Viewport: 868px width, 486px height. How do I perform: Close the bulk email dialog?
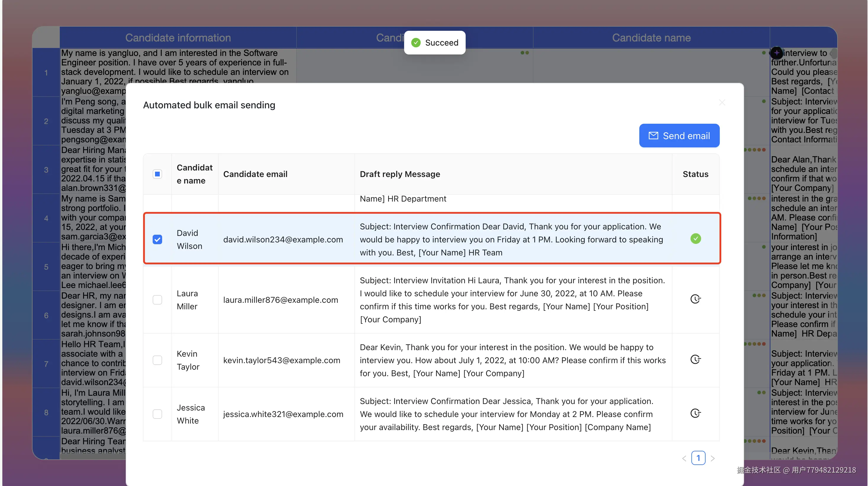click(x=722, y=102)
